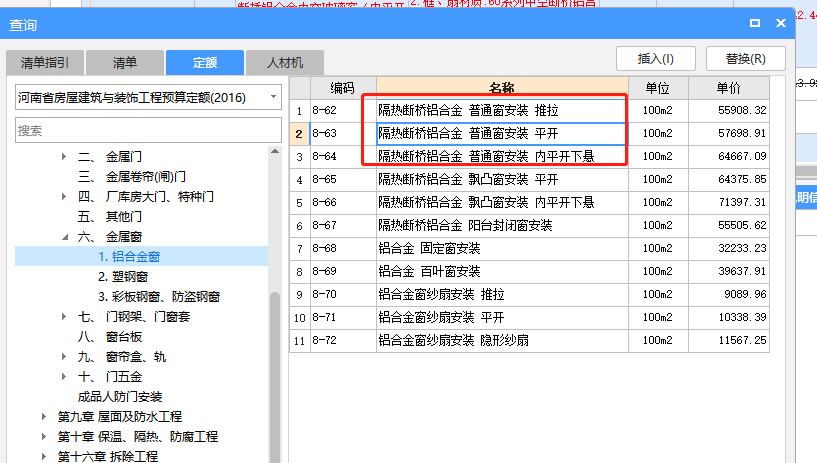Select 成品人防门安装 tree item
This screenshot has width=817, height=463.
coord(120,397)
